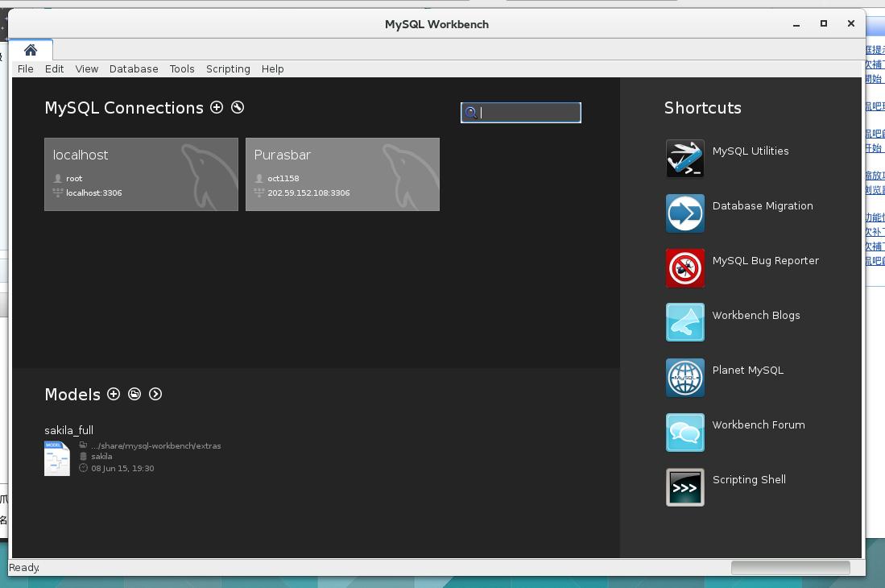The width and height of the screenshot is (885, 588).
Task: Click localhost:3306 host text
Action: pyautogui.click(x=93, y=193)
